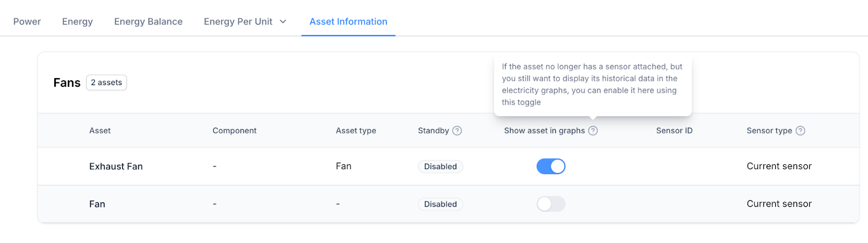This screenshot has height=243, width=868.
Task: Click Disabled standby badge in Exhaust Fan row
Action: tap(440, 167)
